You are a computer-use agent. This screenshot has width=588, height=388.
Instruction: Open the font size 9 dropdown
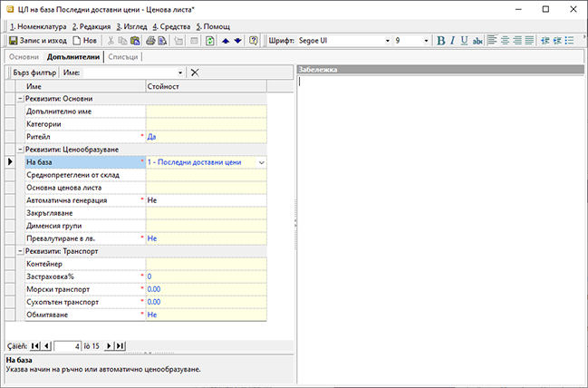tap(426, 41)
